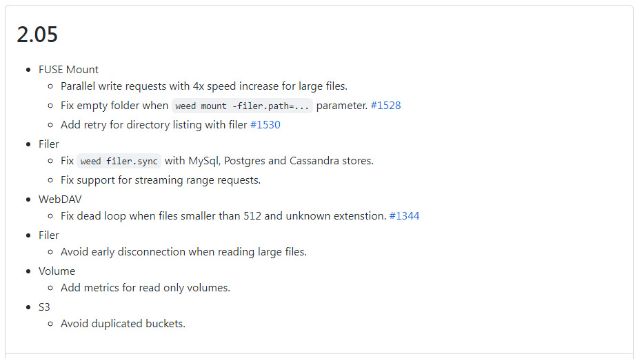This screenshot has width=644, height=359.
Task: Click the weed mount -filer.path code snippet
Action: click(242, 106)
